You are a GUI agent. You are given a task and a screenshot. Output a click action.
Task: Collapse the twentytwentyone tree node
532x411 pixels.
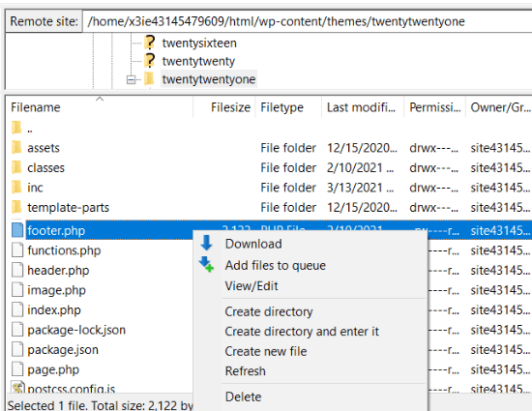pyautogui.click(x=131, y=79)
